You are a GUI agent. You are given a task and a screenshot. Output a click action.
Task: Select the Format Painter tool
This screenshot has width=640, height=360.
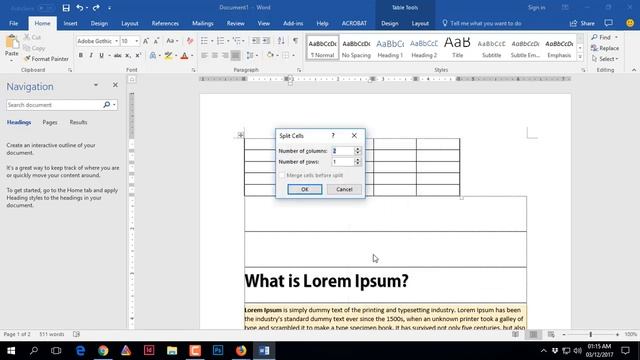(x=46, y=59)
